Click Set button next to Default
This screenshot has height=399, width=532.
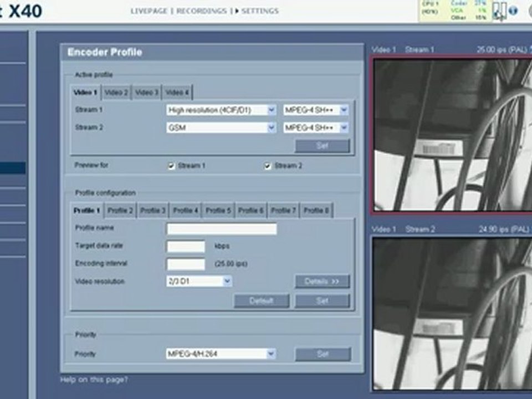coord(323,301)
